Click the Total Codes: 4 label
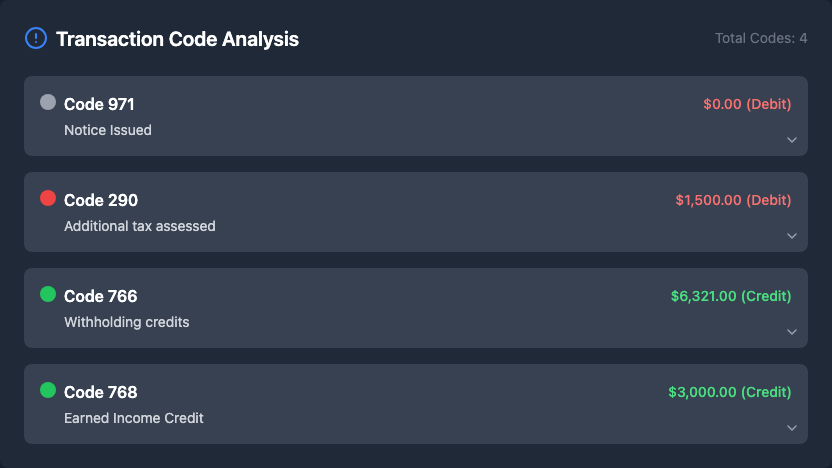The image size is (832, 468). click(x=761, y=38)
